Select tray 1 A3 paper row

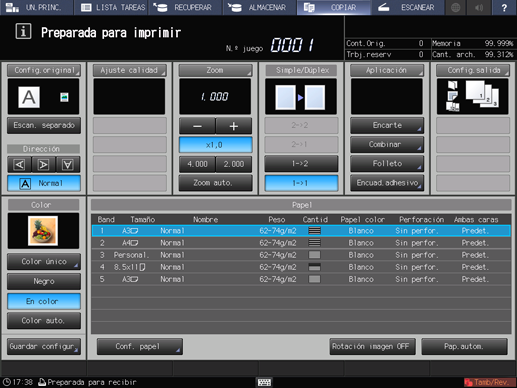pyautogui.click(x=301, y=231)
